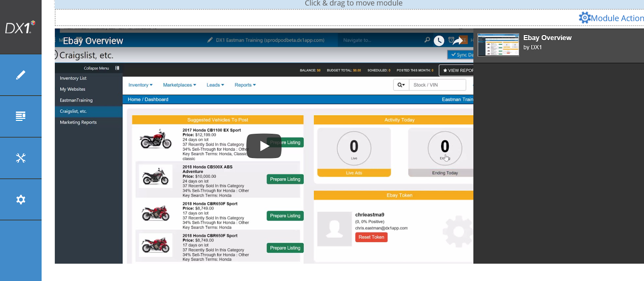This screenshot has width=644, height=281.
Task: Click the pencil icon beside DX1 Eastman Training
Action: pyautogui.click(x=210, y=40)
